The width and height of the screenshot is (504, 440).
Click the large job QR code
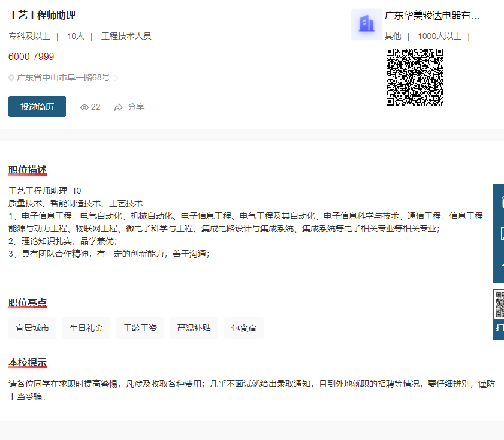[x=415, y=77]
